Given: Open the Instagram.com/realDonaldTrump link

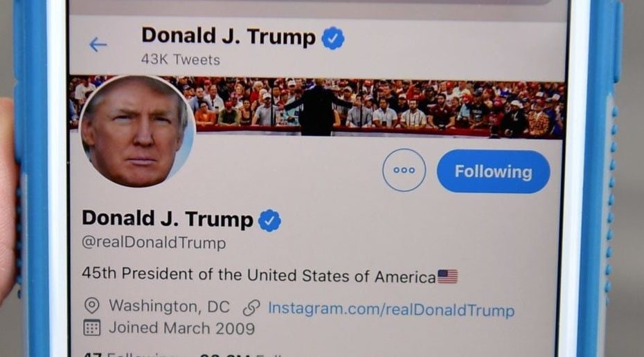Looking at the screenshot, I should coord(391,309).
